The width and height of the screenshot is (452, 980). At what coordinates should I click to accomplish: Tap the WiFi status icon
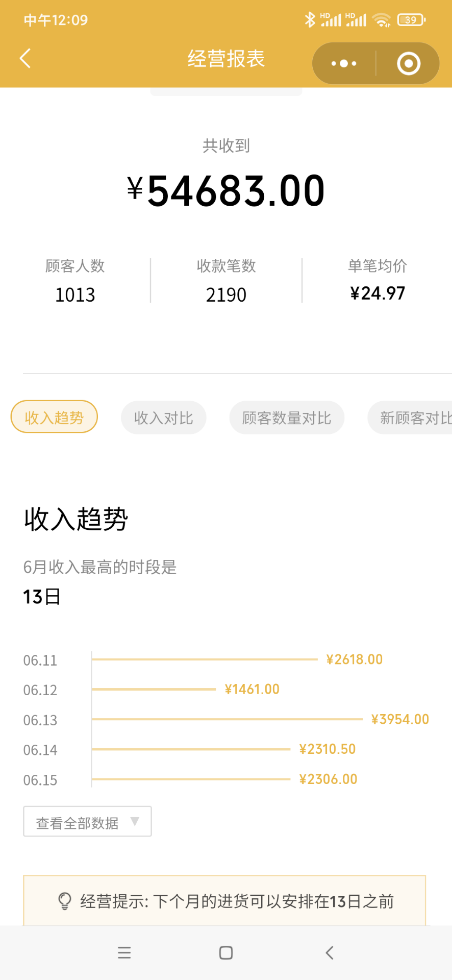pyautogui.click(x=381, y=20)
